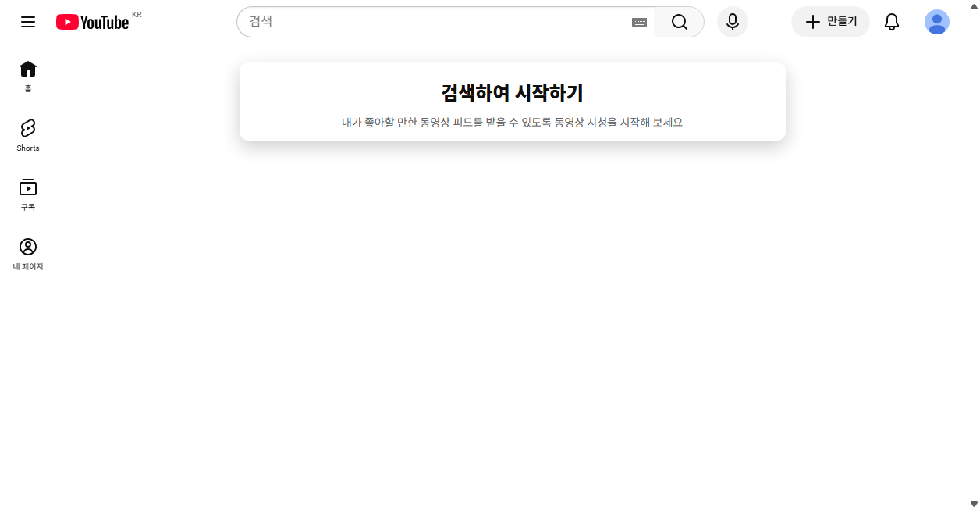Open the virtual keyboard in the search box
This screenshot has height=510, width=980.
click(x=639, y=22)
